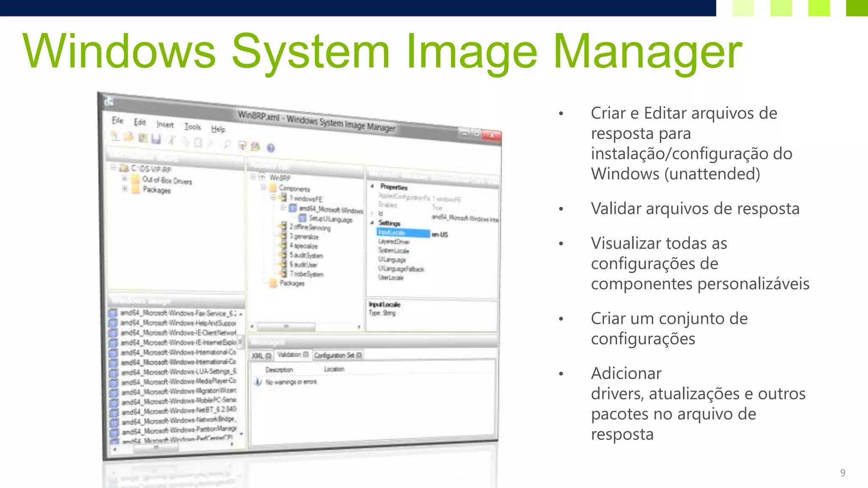Image resolution: width=868 pixels, height=488 pixels.
Task: Click the pass icon next to 7 oobeSystem
Action: tap(283, 274)
